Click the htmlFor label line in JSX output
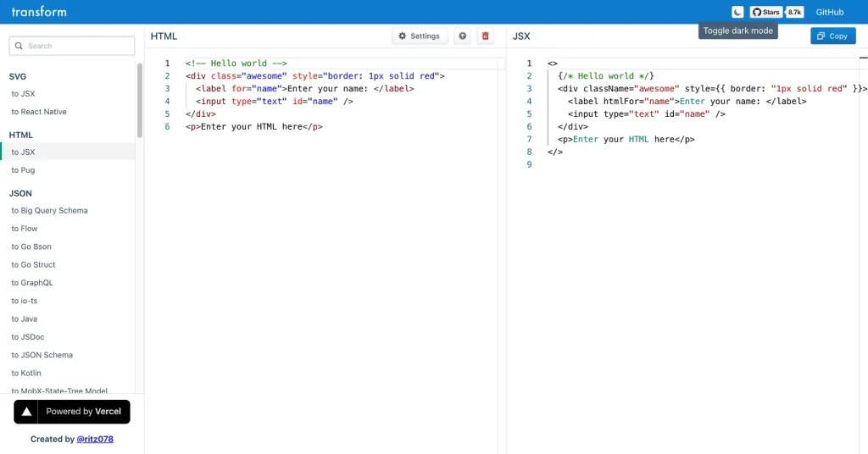 tap(687, 101)
